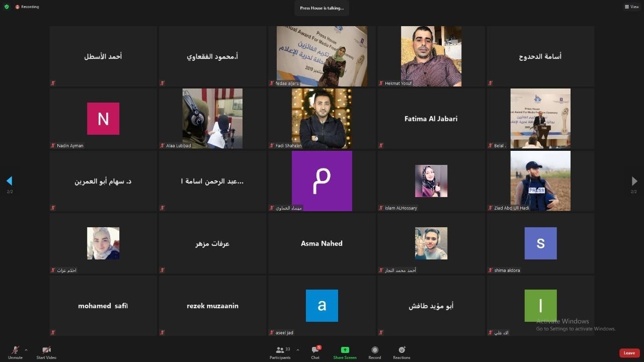Start Video using the camera icon
This screenshot has height=362, width=644.
click(46, 350)
